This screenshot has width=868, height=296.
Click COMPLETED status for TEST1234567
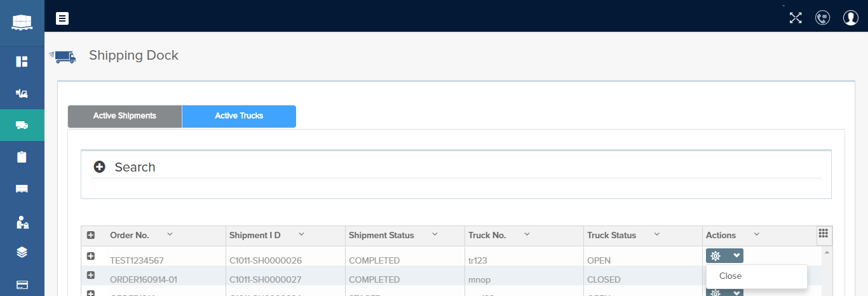374,260
